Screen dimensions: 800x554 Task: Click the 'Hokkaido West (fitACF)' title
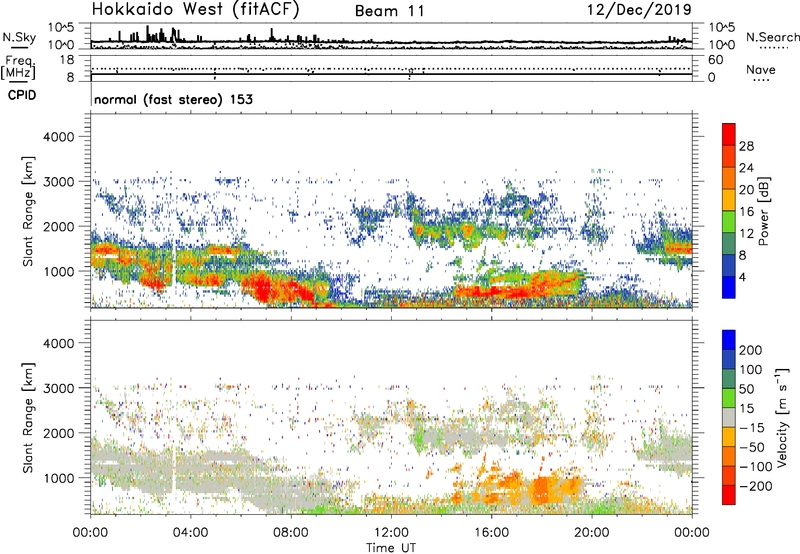[x=195, y=9]
